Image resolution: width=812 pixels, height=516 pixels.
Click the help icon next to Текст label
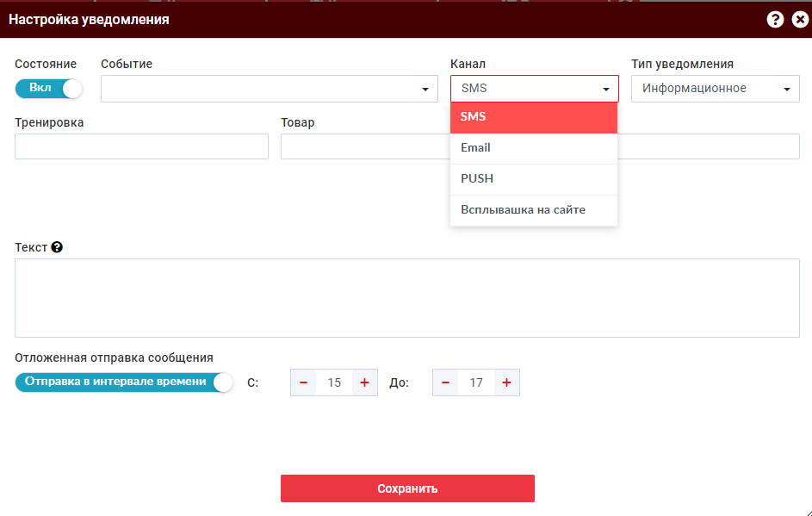pyautogui.click(x=57, y=247)
